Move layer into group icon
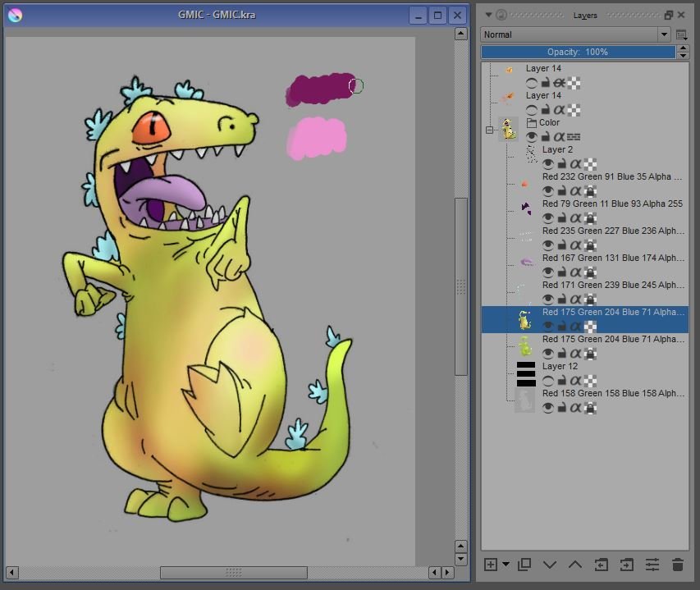This screenshot has height=590, width=700. 626,565
